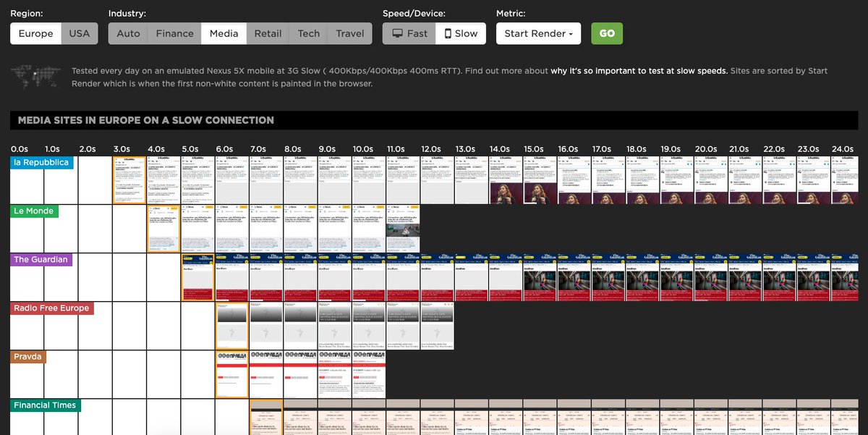Click the 10.0s timeline label
This screenshot has width=868, height=435.
click(362, 148)
